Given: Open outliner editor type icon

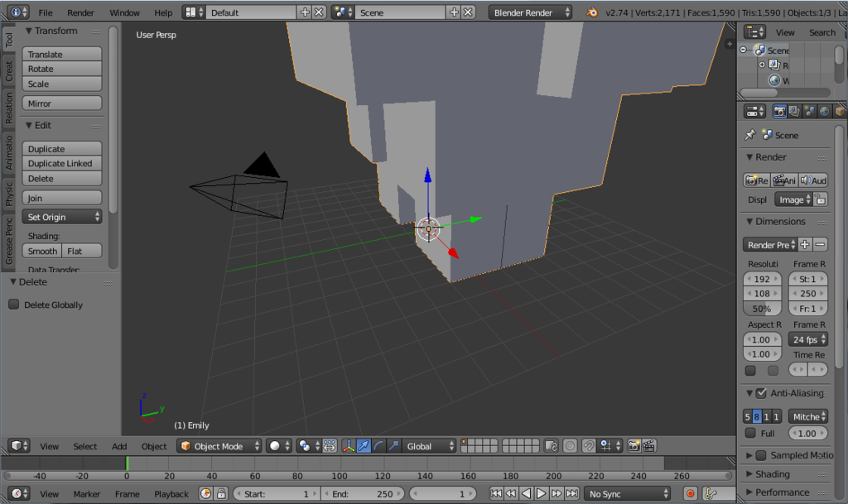Looking at the screenshot, I should click(x=754, y=32).
